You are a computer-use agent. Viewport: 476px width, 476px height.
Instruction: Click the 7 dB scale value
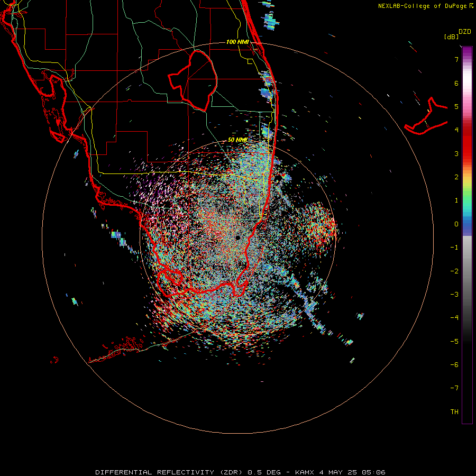click(456, 59)
